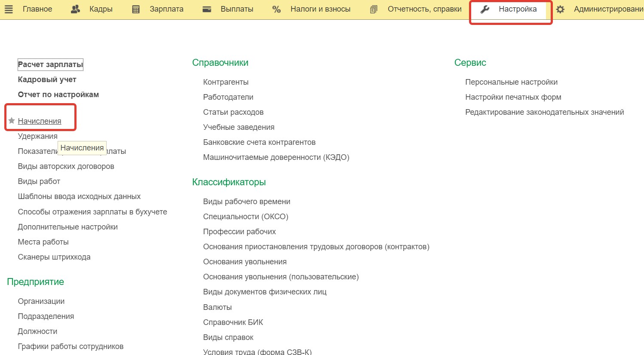Viewport: 644px width, 355px height.
Task: Open Профессии рабочих classifier
Action: point(239,232)
